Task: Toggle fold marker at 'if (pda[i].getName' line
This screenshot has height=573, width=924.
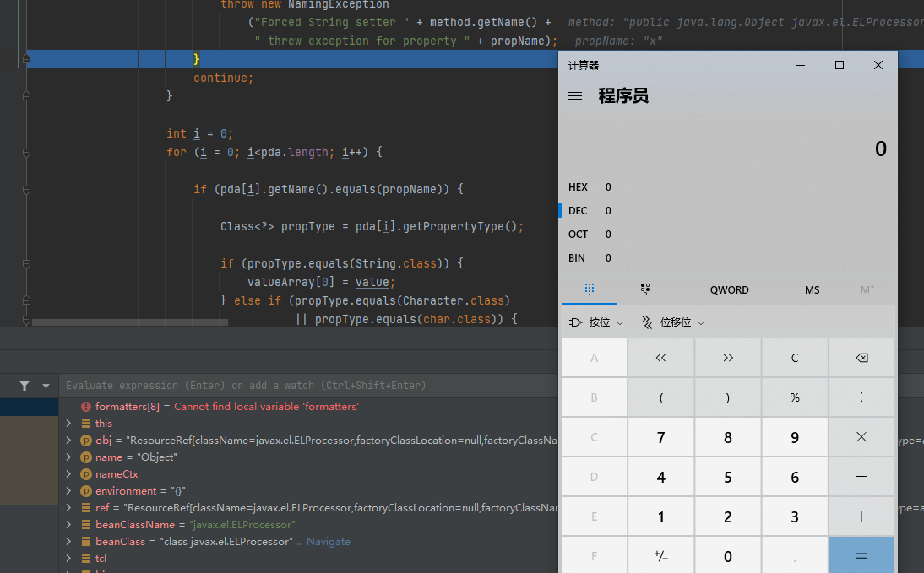Action: 26,190
